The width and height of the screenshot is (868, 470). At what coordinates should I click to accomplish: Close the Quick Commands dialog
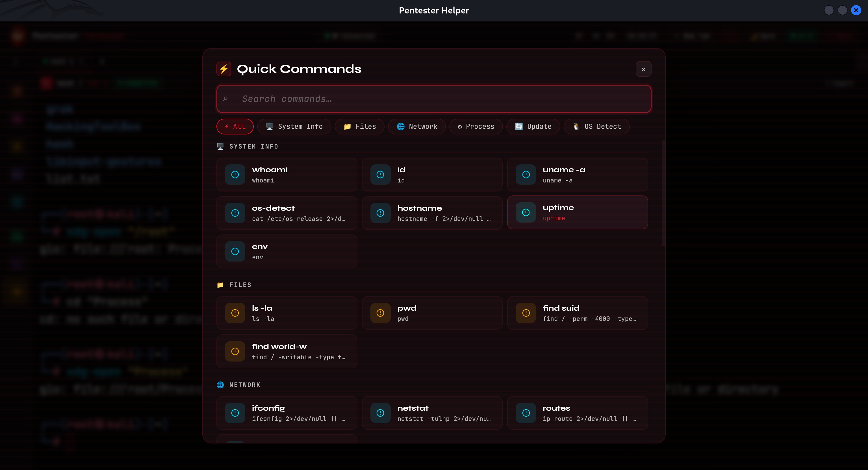coord(643,69)
